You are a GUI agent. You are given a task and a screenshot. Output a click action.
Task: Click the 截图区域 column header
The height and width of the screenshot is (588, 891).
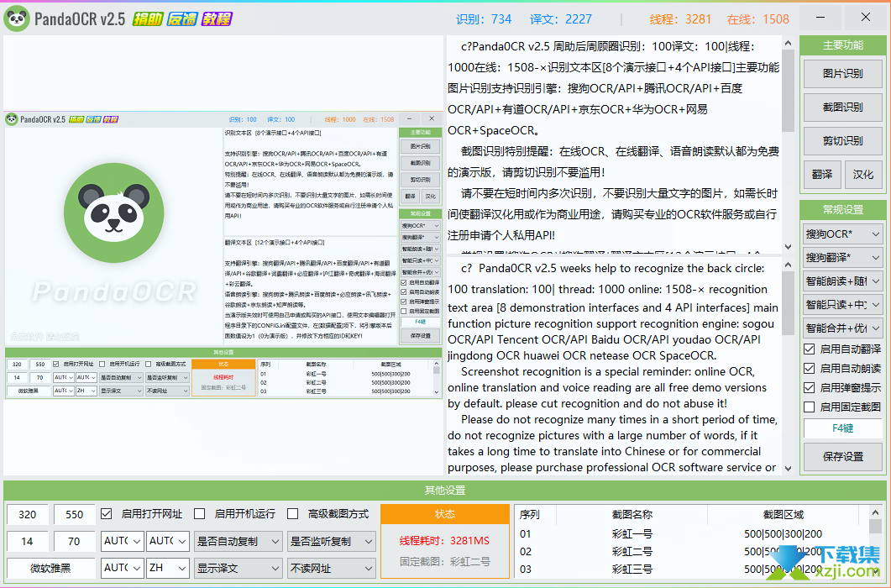tap(783, 514)
